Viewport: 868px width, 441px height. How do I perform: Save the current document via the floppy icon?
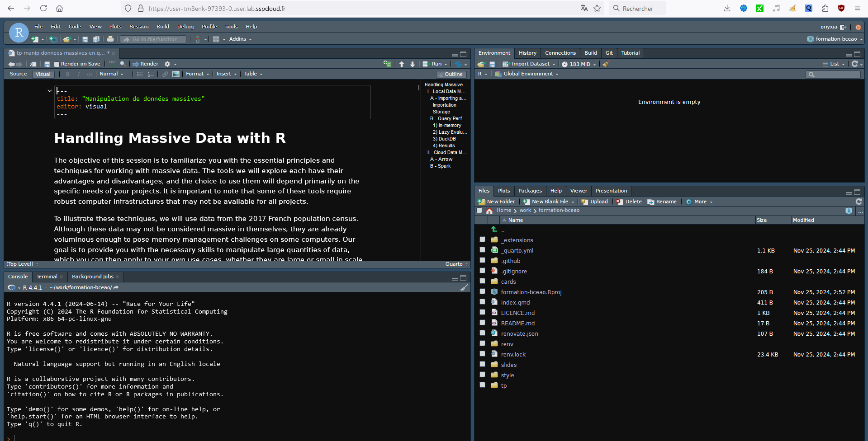click(x=47, y=64)
